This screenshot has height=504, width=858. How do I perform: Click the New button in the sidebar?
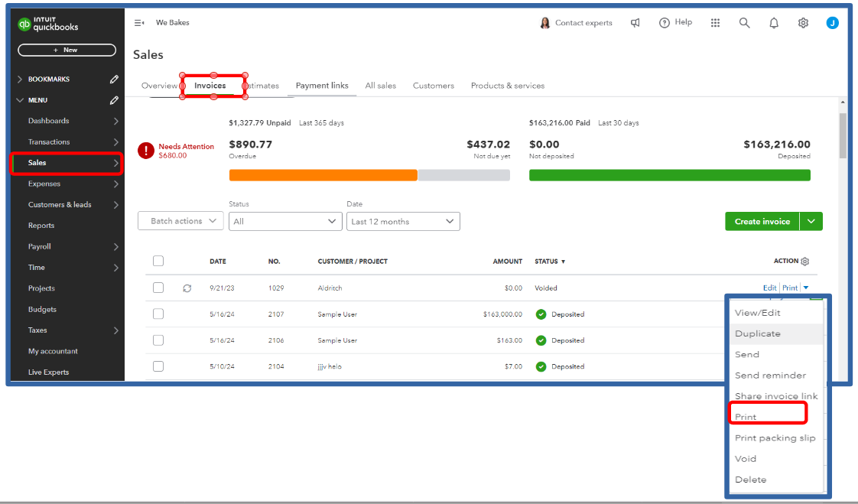point(66,49)
